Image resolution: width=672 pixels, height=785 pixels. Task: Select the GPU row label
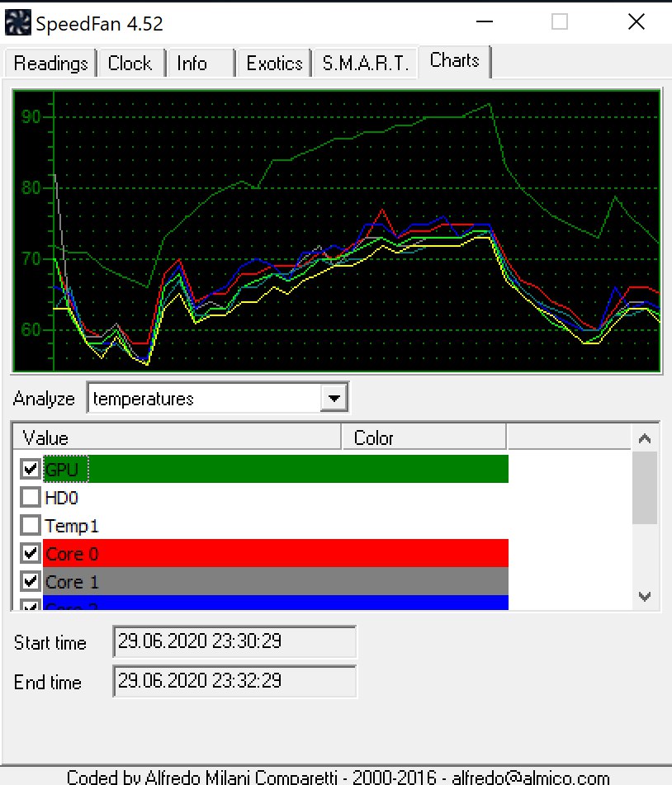tap(62, 470)
